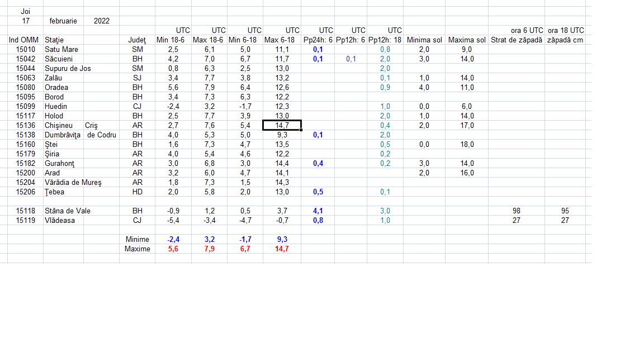Select the Ștei station cell
This screenshot has height=362, width=644.
coord(51,144)
